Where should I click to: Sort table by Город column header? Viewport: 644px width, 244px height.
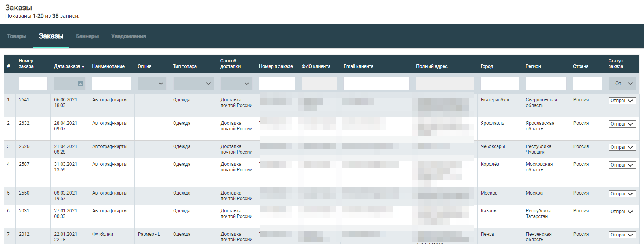coord(487,66)
